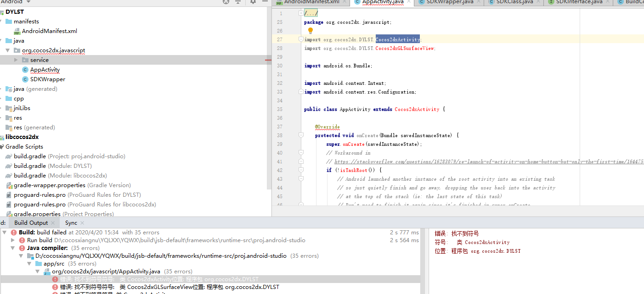The height and width of the screenshot is (294, 644).
Task: Collapse the import block fold marker
Action: 301,39
